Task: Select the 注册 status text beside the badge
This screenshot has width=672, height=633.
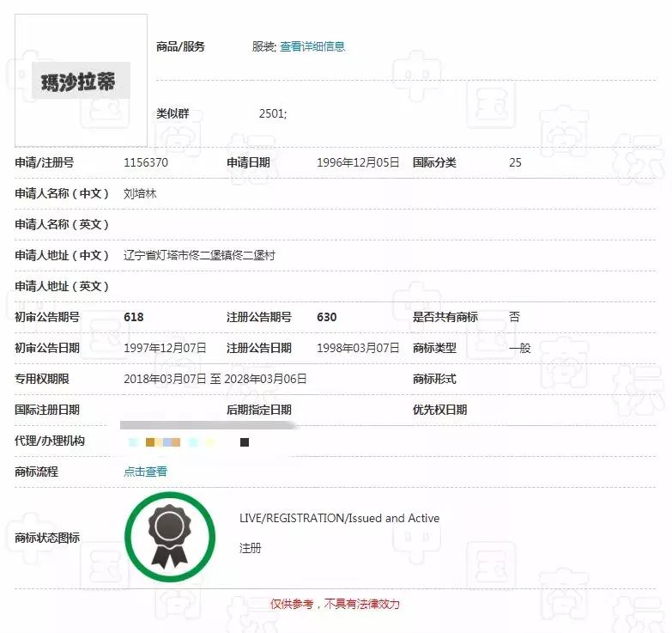Action: coord(251,548)
